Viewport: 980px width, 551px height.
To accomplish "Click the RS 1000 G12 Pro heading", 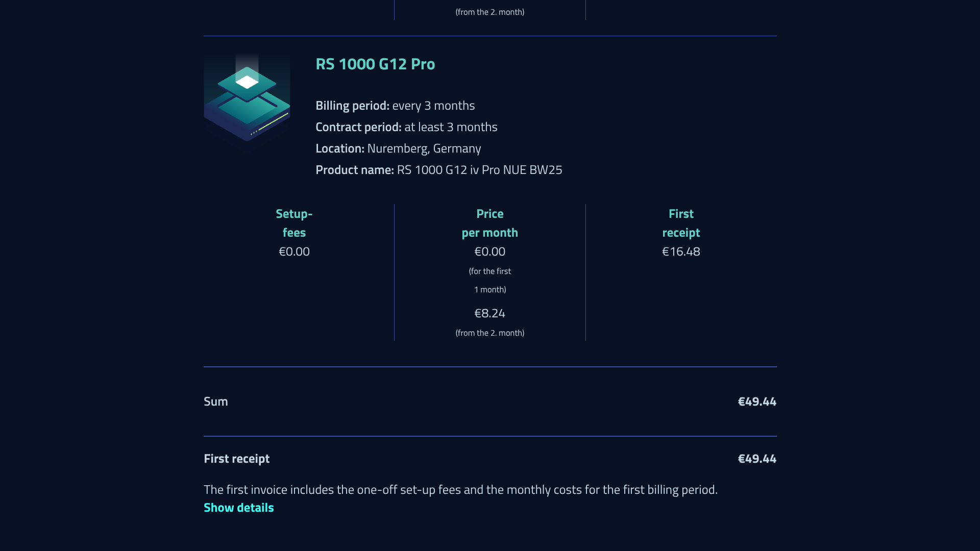I will click(x=375, y=64).
